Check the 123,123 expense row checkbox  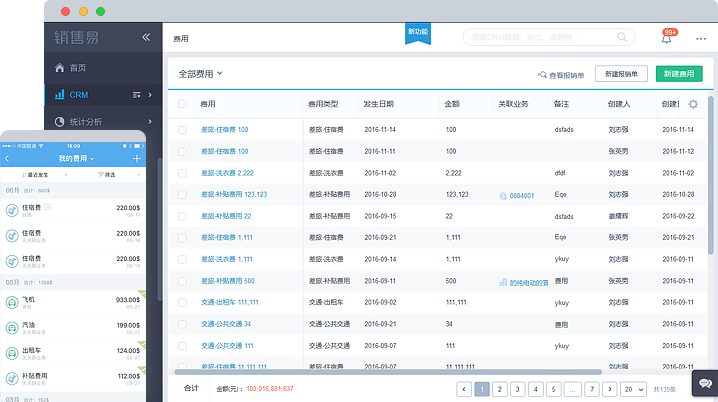coord(182,195)
